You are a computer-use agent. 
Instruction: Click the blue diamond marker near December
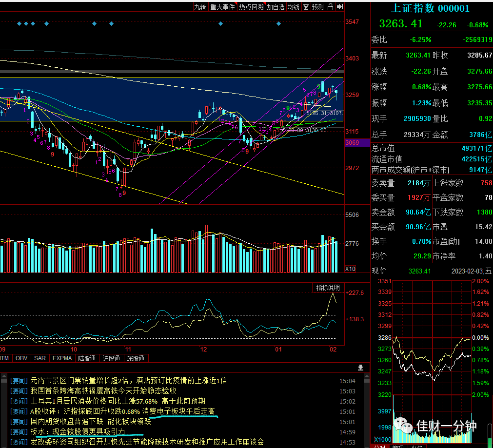(220, 23)
